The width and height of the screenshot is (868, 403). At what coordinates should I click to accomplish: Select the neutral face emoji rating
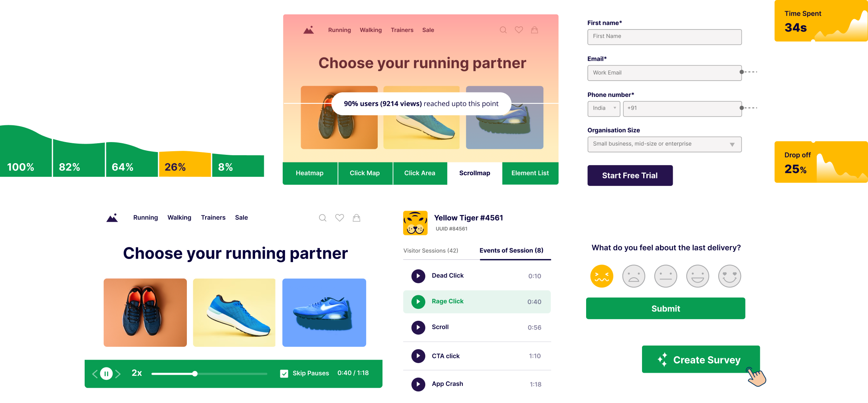666,276
